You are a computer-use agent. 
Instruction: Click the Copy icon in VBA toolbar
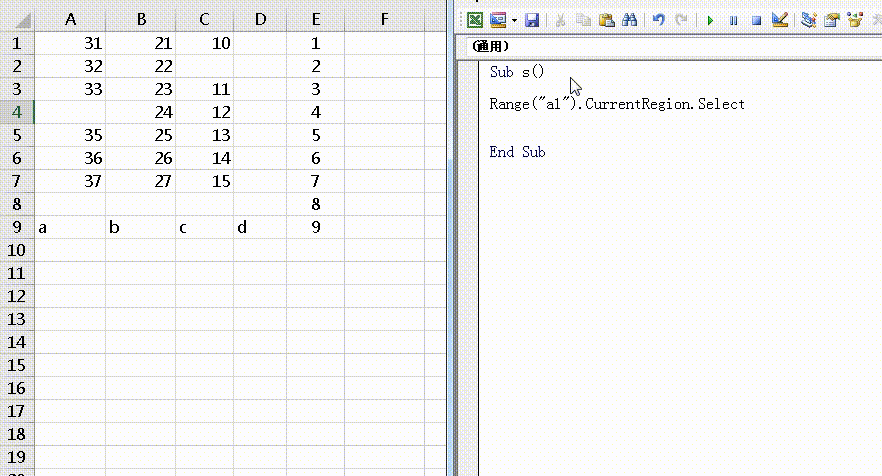tap(583, 20)
